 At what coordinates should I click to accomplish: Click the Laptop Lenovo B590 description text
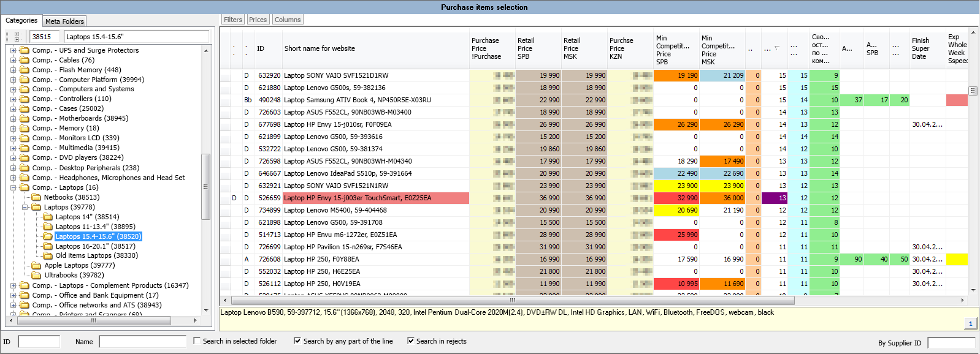point(497,312)
